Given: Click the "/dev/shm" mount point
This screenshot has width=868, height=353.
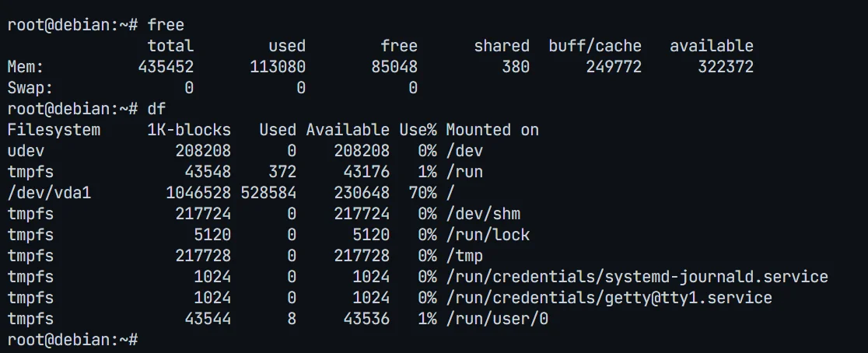Looking at the screenshot, I should pyautogui.click(x=483, y=214).
